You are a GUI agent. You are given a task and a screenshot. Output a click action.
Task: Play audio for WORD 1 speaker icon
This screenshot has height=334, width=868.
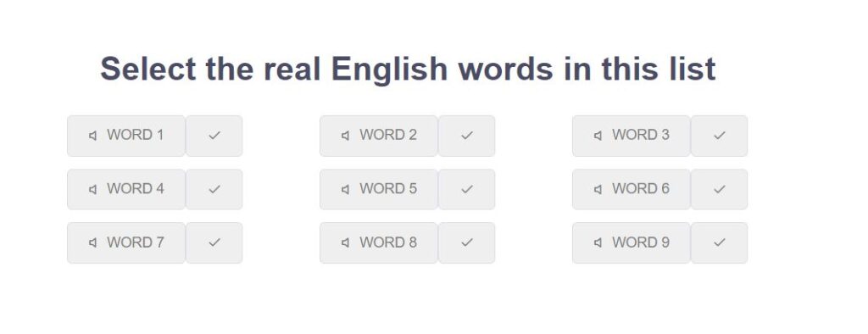tap(92, 136)
